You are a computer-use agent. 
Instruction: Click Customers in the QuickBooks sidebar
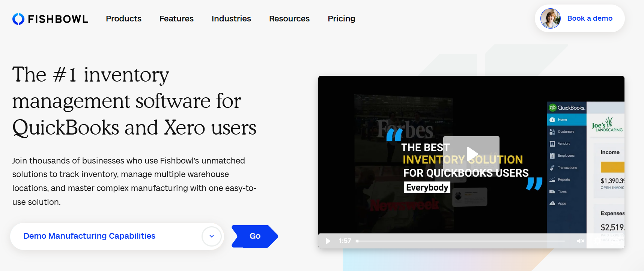click(566, 132)
